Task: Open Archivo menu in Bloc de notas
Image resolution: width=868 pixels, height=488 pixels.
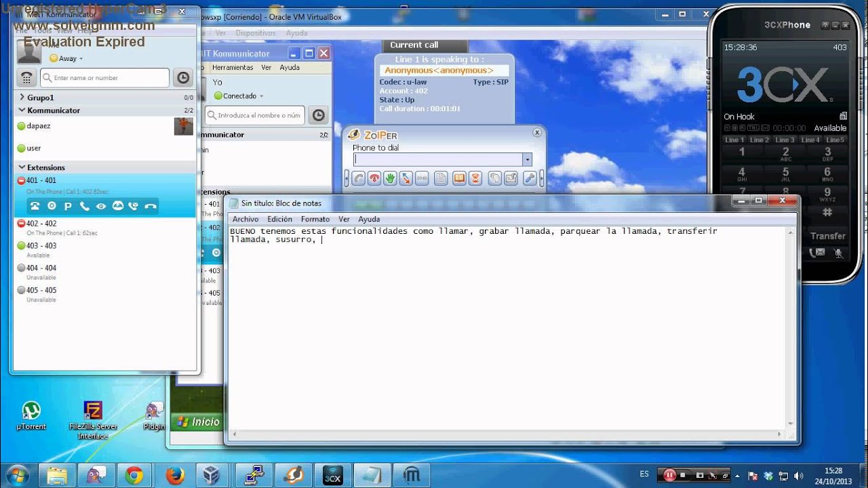Action: (245, 219)
